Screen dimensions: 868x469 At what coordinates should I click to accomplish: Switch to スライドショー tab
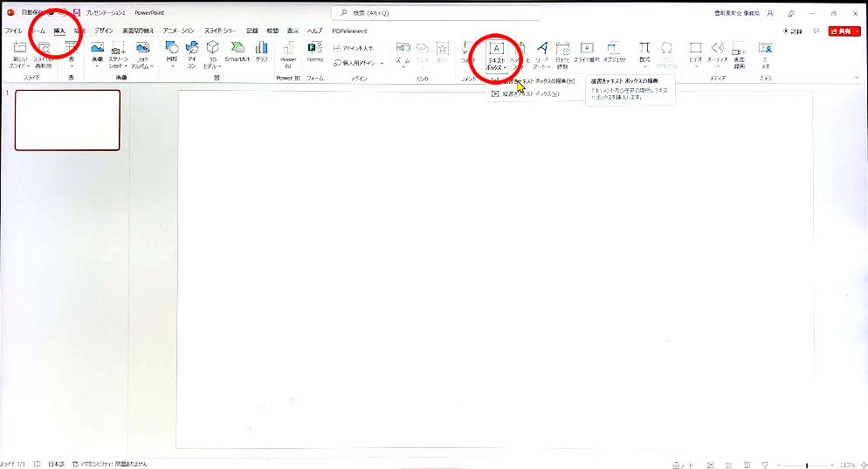tap(220, 31)
